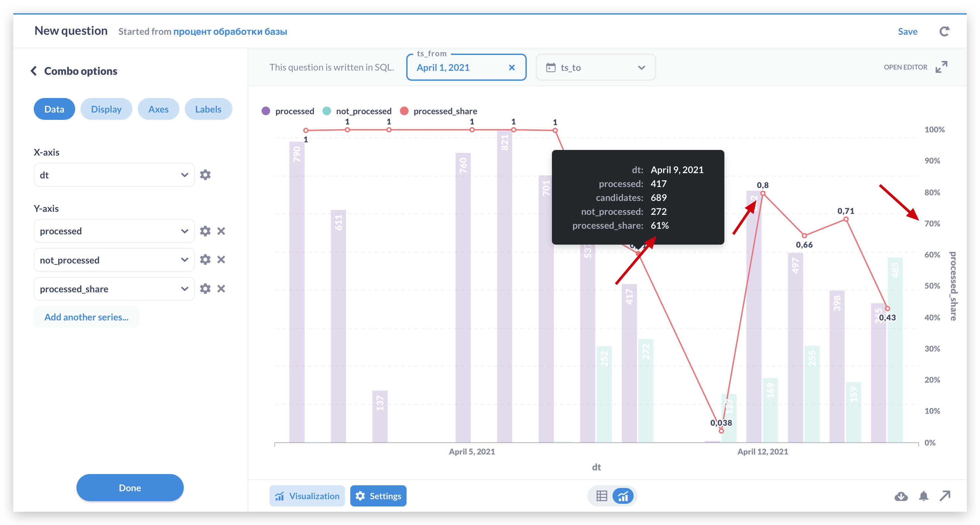Click the Done button
980x525 pixels.
tap(130, 488)
